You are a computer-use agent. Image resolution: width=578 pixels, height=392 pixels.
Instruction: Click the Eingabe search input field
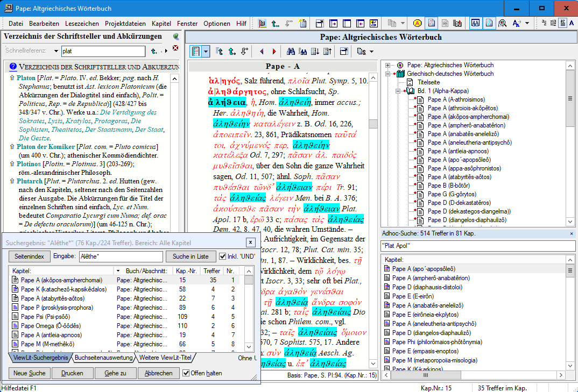tap(121, 256)
